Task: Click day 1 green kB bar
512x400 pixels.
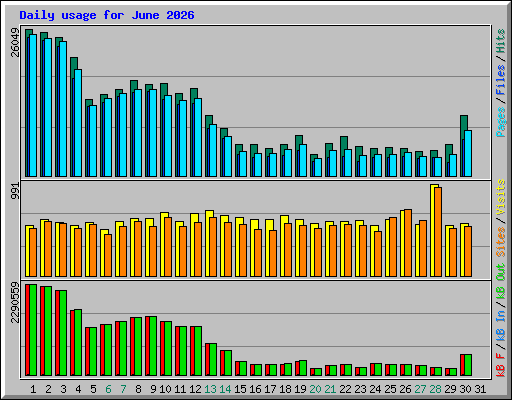Action: (x=33, y=330)
